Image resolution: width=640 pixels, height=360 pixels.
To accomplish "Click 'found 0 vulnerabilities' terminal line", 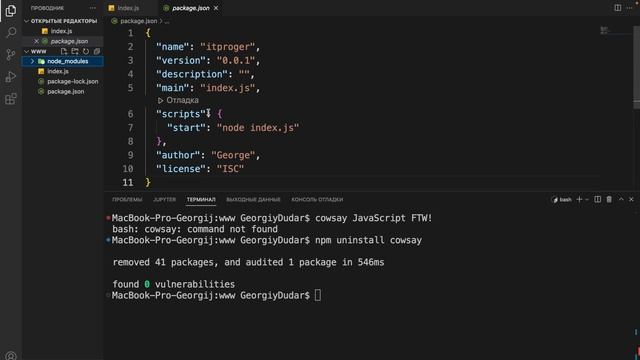I will coord(174,284).
